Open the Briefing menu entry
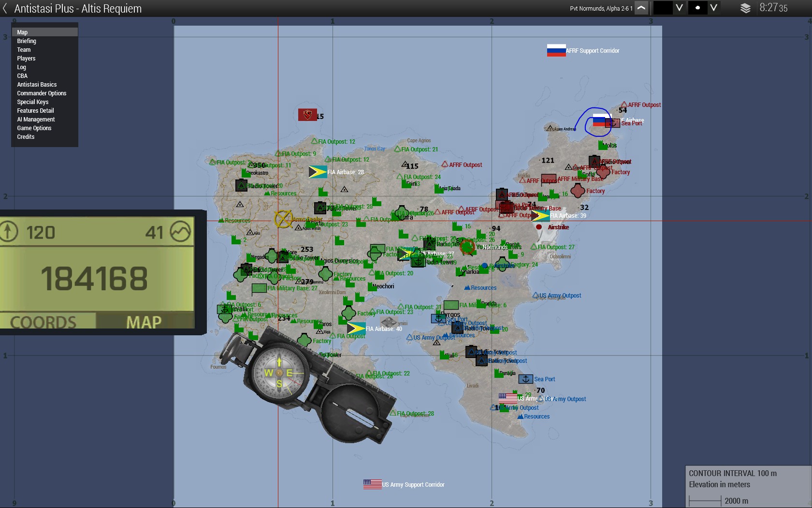The height and width of the screenshot is (508, 812). (27, 41)
